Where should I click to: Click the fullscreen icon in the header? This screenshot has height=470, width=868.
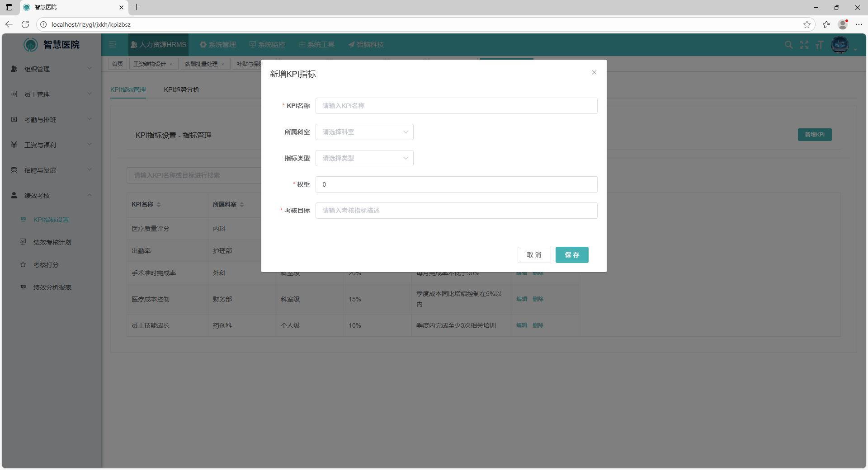click(x=804, y=45)
